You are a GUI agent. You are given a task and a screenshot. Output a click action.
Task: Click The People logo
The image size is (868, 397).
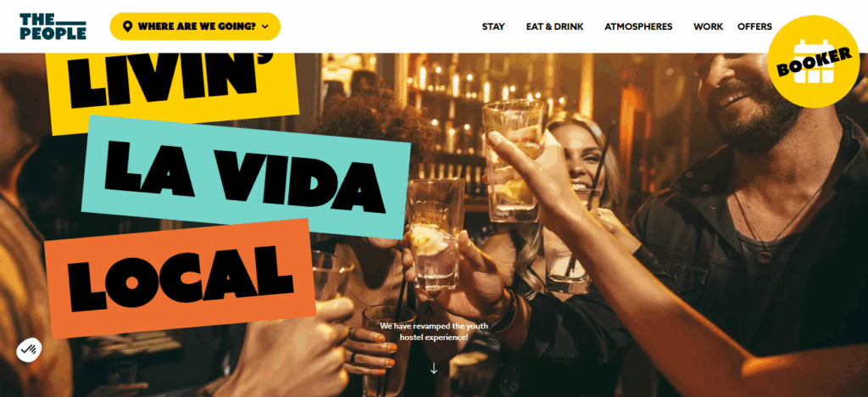tap(53, 26)
